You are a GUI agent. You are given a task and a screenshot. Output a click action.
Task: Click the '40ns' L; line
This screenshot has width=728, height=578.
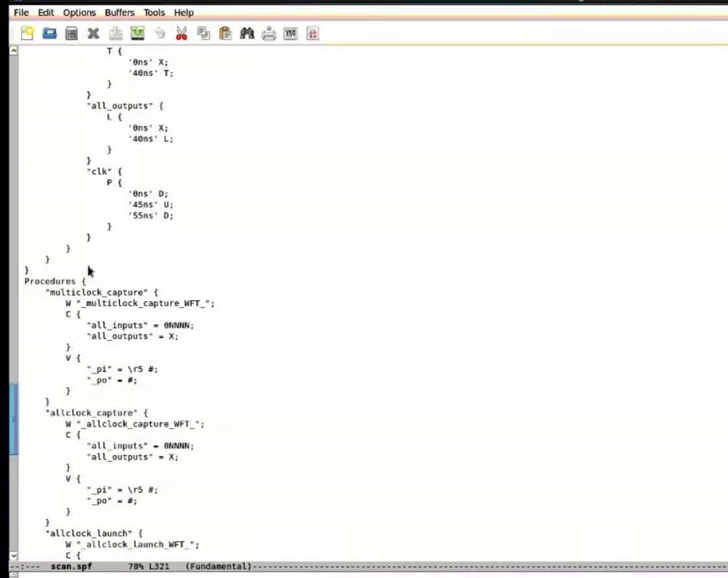point(150,139)
